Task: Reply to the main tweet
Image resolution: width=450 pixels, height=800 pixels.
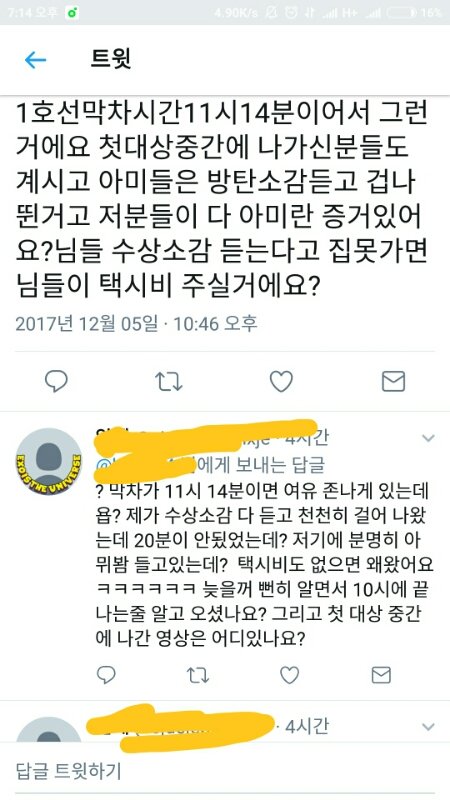Action: [56, 381]
